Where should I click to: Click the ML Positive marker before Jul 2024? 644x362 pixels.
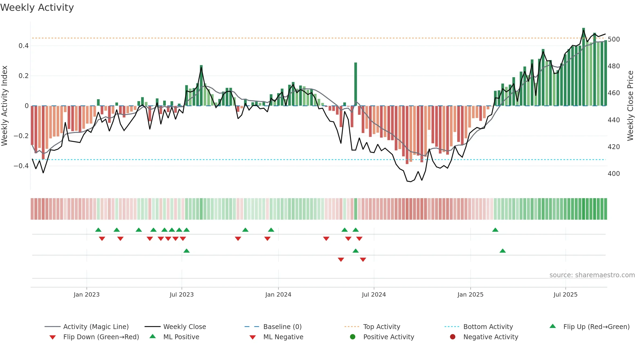(x=356, y=251)
